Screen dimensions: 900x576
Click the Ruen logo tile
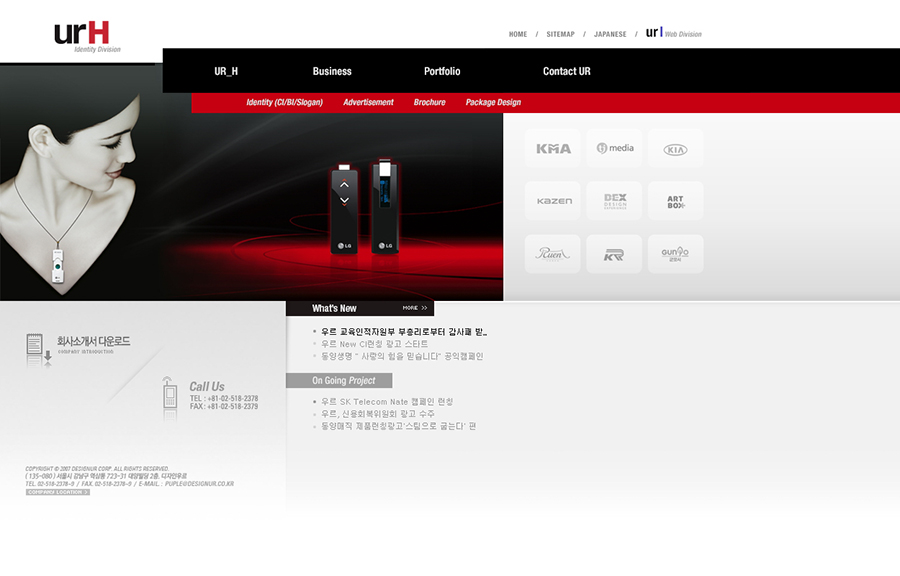[x=553, y=254]
